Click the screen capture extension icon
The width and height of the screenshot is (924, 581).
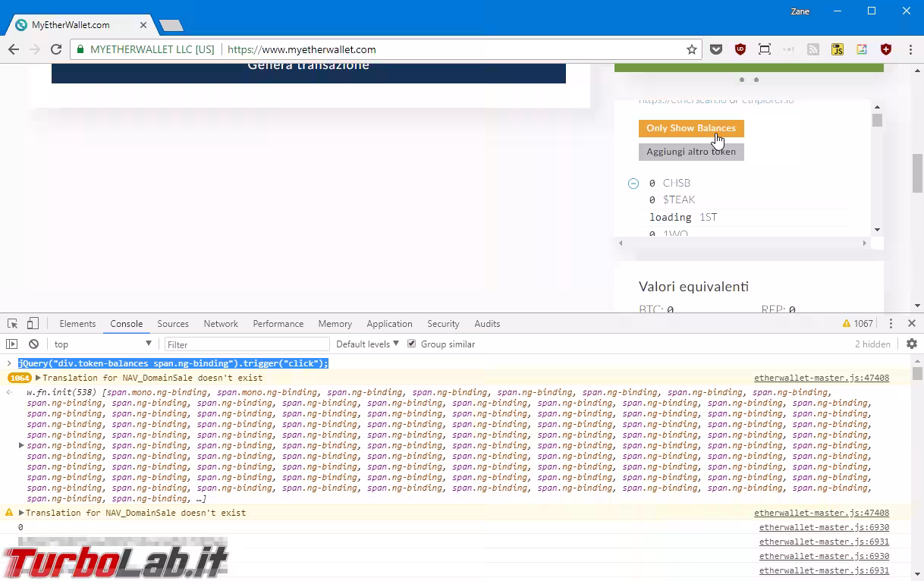coord(765,49)
